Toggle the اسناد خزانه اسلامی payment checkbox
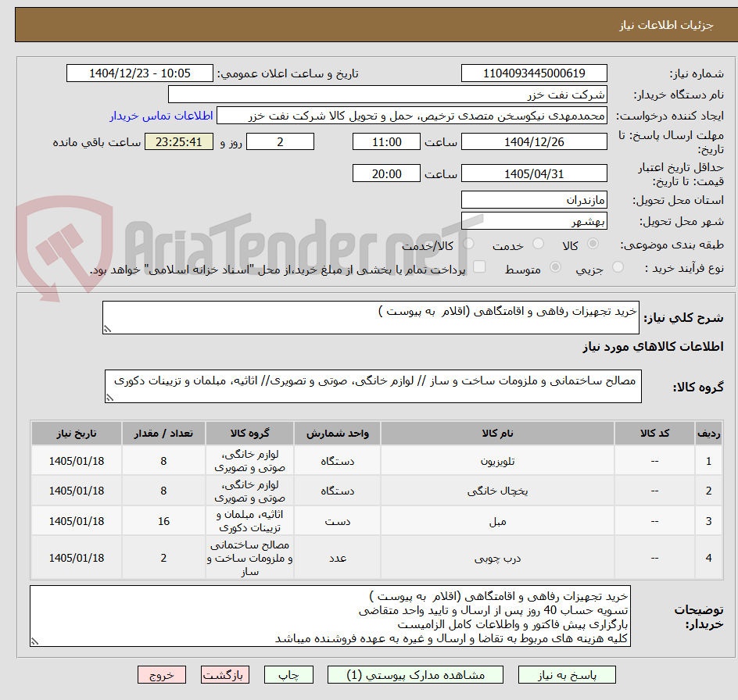 point(479,266)
